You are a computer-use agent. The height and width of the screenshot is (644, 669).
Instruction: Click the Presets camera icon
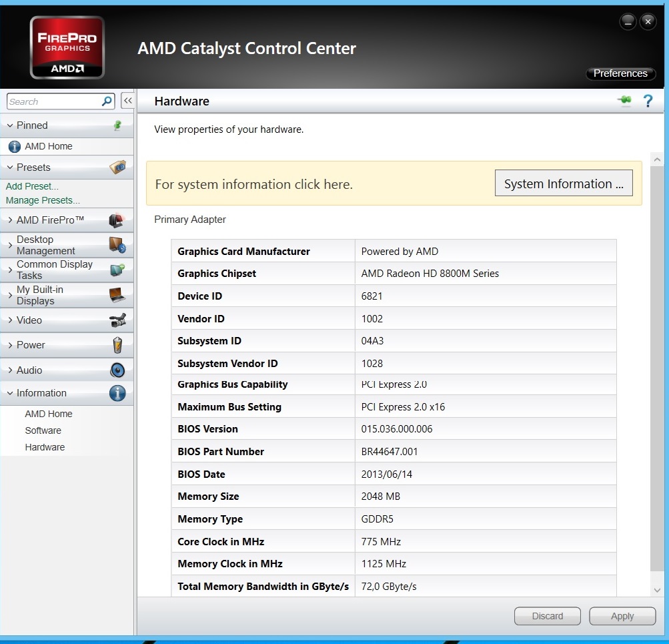[x=117, y=167]
